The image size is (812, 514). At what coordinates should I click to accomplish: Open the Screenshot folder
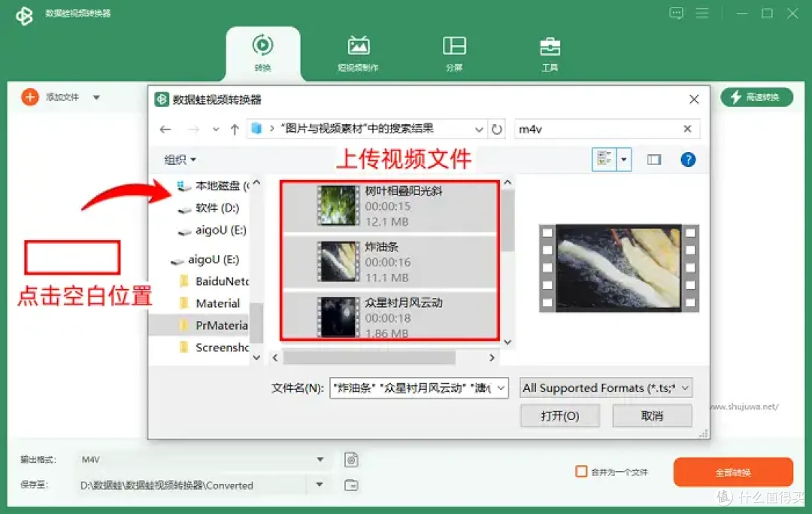pos(214,348)
